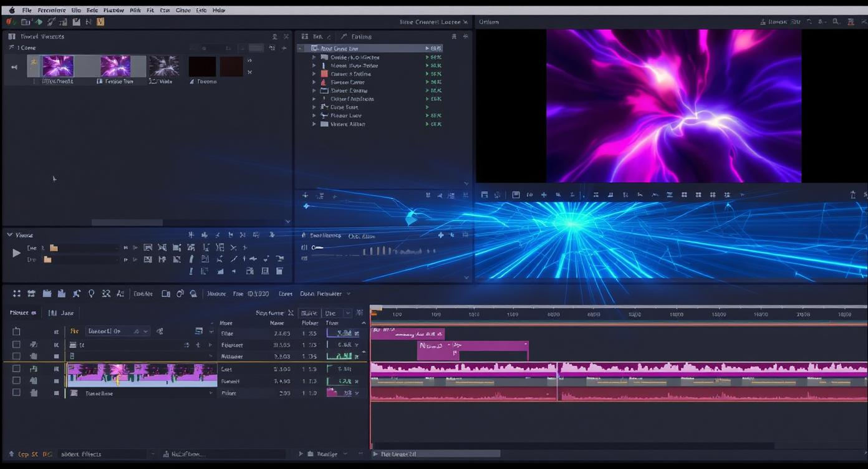Viewport: 868px width, 469px height.
Task: Click the circular refresh icon in timeline toolbar
Action: 180,294
